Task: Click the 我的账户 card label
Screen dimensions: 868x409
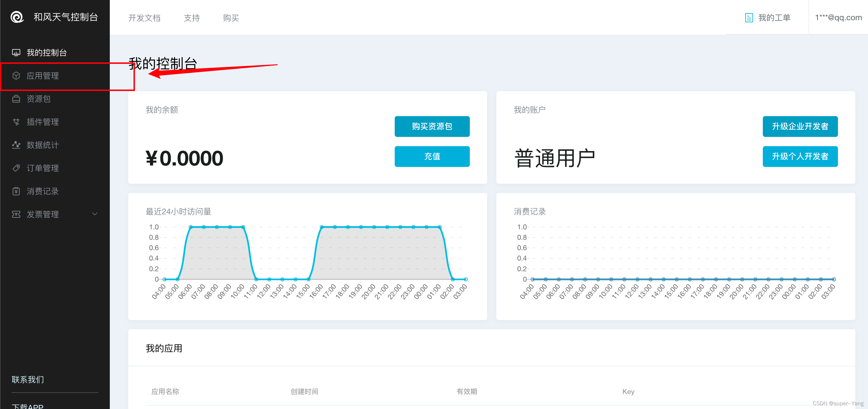Action: pyautogui.click(x=530, y=110)
